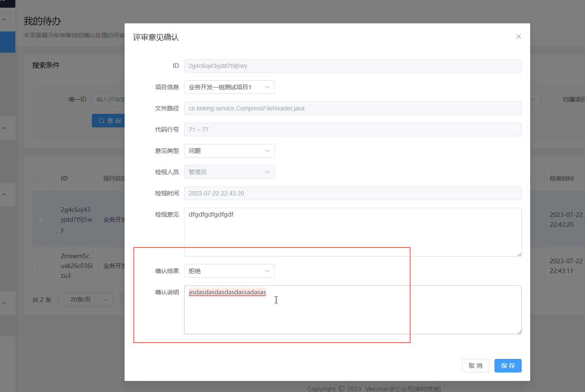This screenshot has width=585, height=392.
Task: Collapse the first sidebar menu chevron
Action: pyautogui.click(x=5, y=20)
